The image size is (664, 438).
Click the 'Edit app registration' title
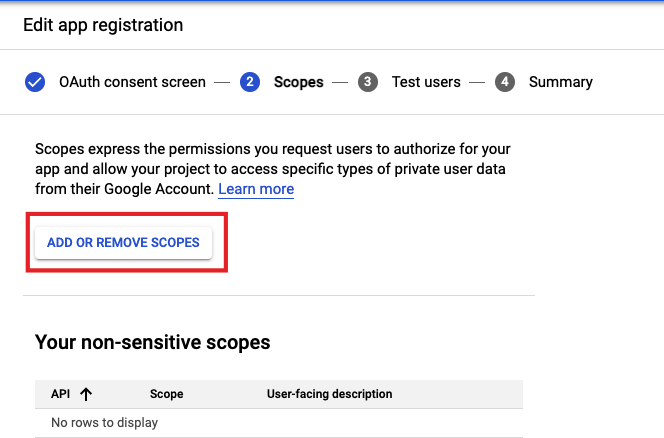pyautogui.click(x=104, y=24)
